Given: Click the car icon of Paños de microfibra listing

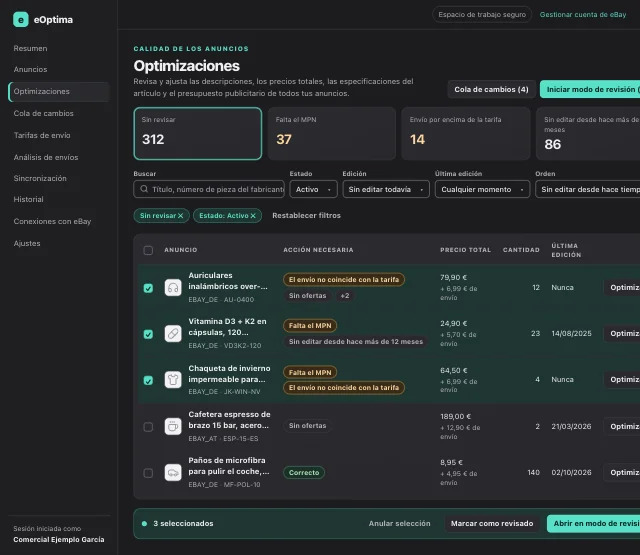Looking at the screenshot, I should (x=173, y=473).
